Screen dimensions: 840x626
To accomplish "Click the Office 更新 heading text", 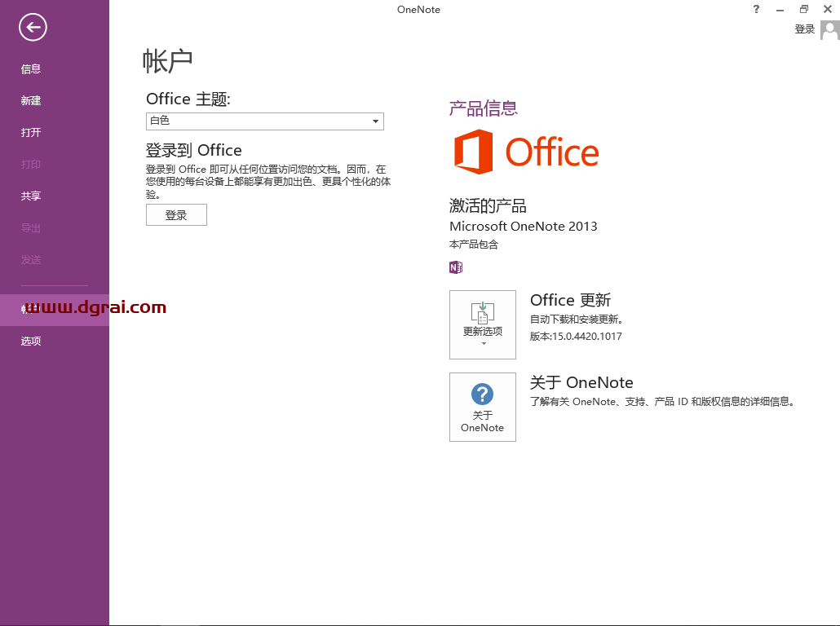I will pos(571,300).
